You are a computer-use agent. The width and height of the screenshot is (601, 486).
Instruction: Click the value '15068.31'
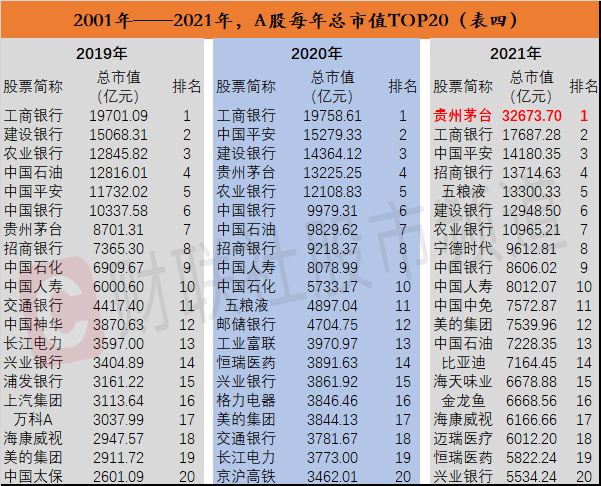point(118,135)
